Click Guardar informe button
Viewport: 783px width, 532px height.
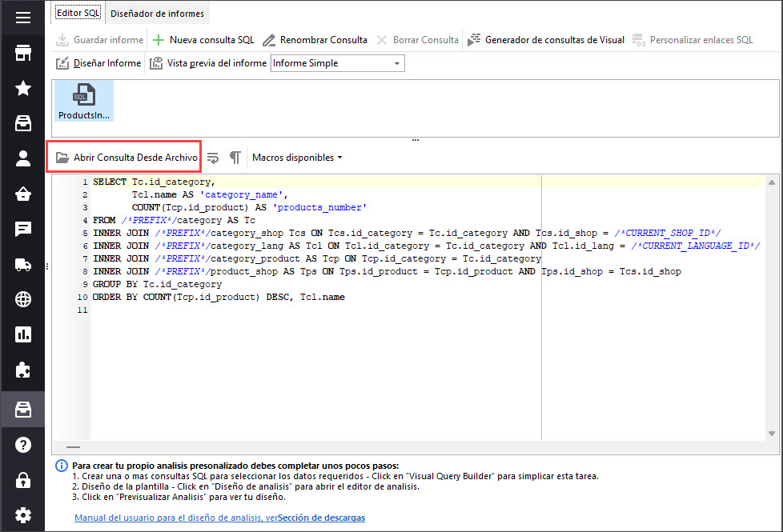[99, 40]
